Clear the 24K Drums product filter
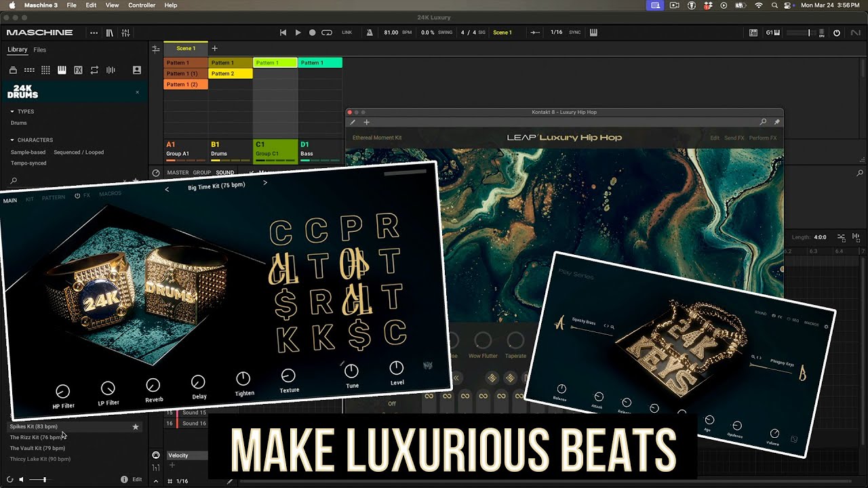This screenshot has width=868, height=488. 137,92
